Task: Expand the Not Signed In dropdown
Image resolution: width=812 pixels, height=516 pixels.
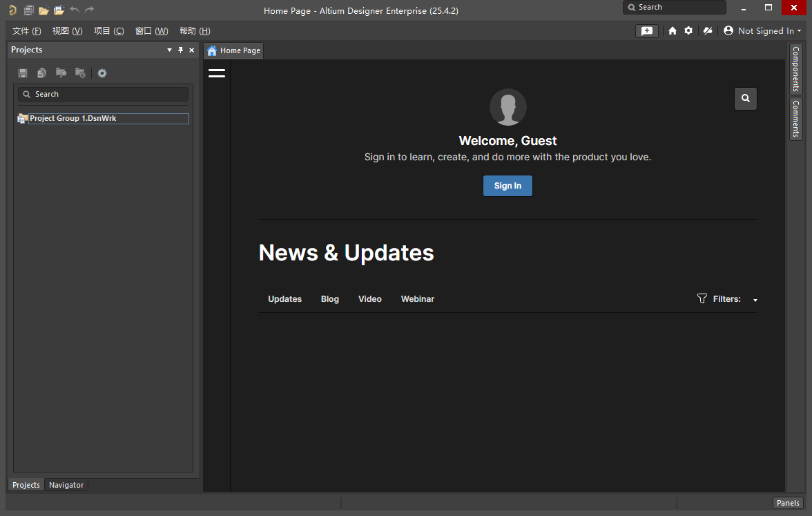Action: (799, 31)
